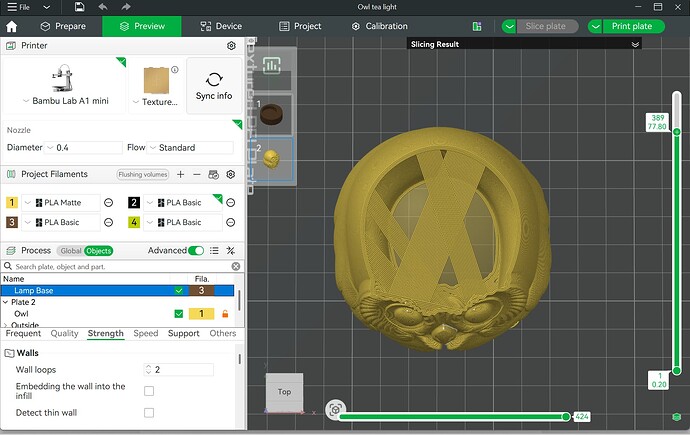Open the Textured plate type dropdown

click(136, 102)
